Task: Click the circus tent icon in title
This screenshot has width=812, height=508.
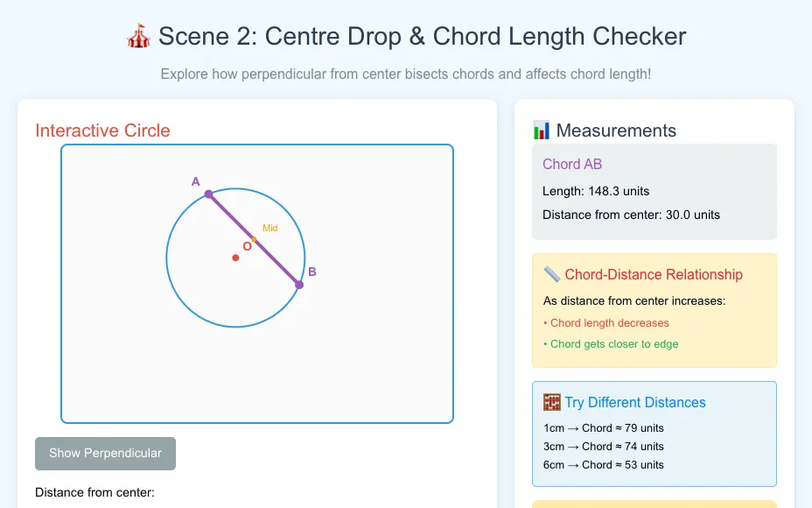Action: pos(138,36)
